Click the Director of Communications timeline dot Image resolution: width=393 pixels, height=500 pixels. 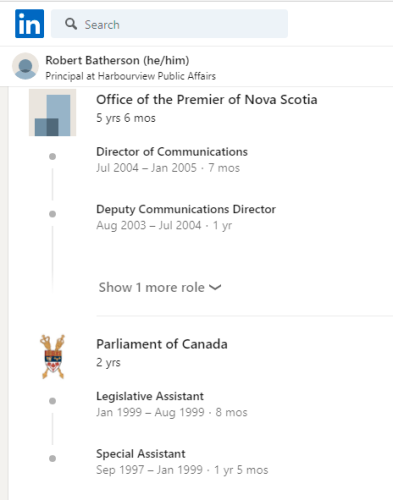coord(52,156)
